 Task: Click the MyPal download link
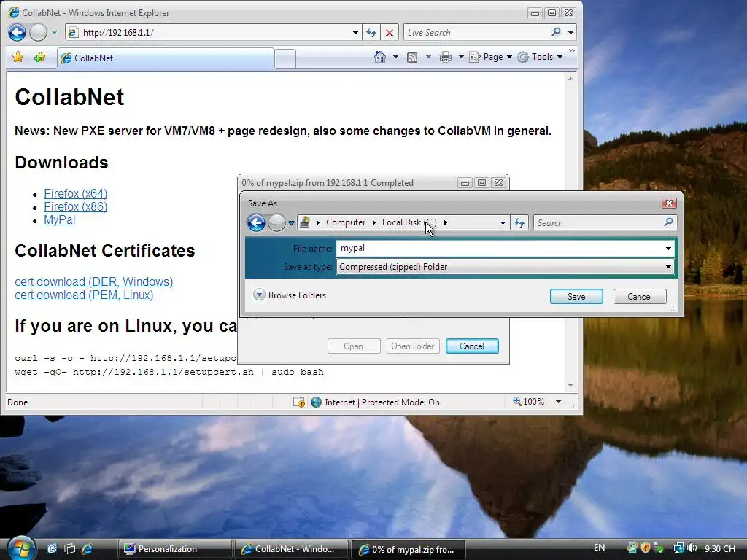click(x=60, y=219)
